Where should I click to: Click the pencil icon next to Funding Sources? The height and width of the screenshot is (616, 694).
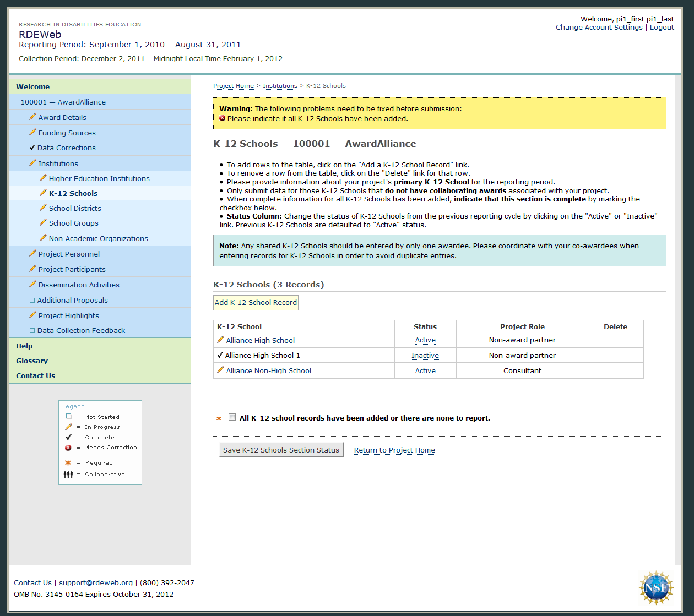32,133
